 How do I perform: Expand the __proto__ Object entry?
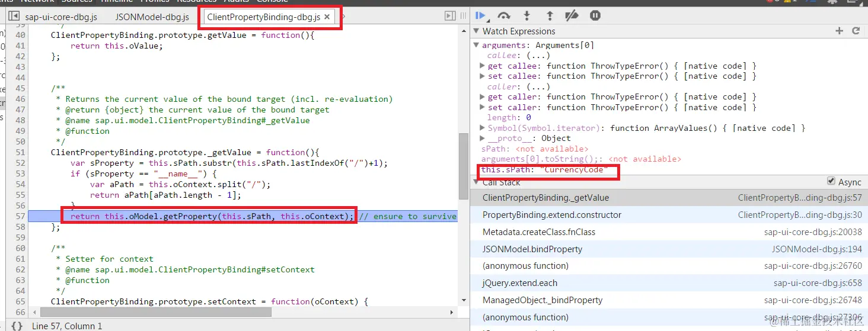pyautogui.click(x=483, y=138)
